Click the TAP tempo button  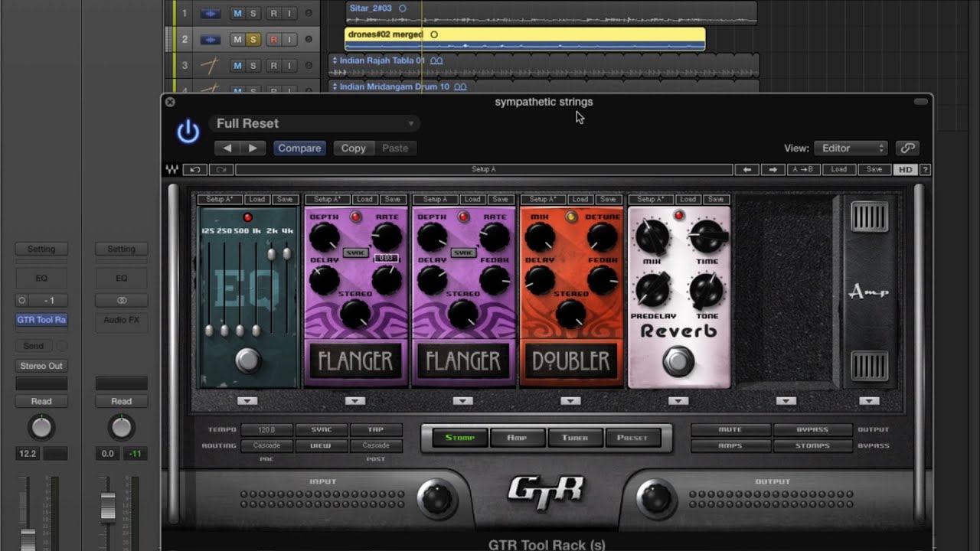[376, 430]
